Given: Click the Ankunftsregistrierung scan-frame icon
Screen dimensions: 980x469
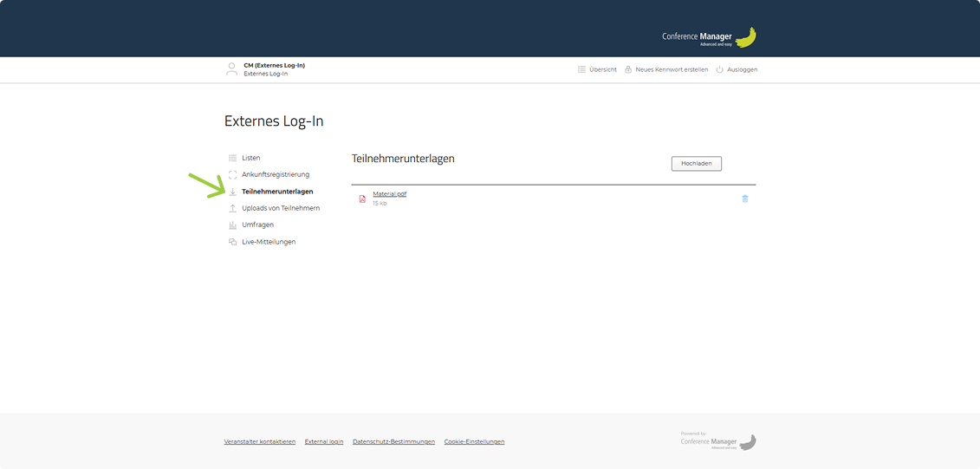Looking at the screenshot, I should point(232,175).
